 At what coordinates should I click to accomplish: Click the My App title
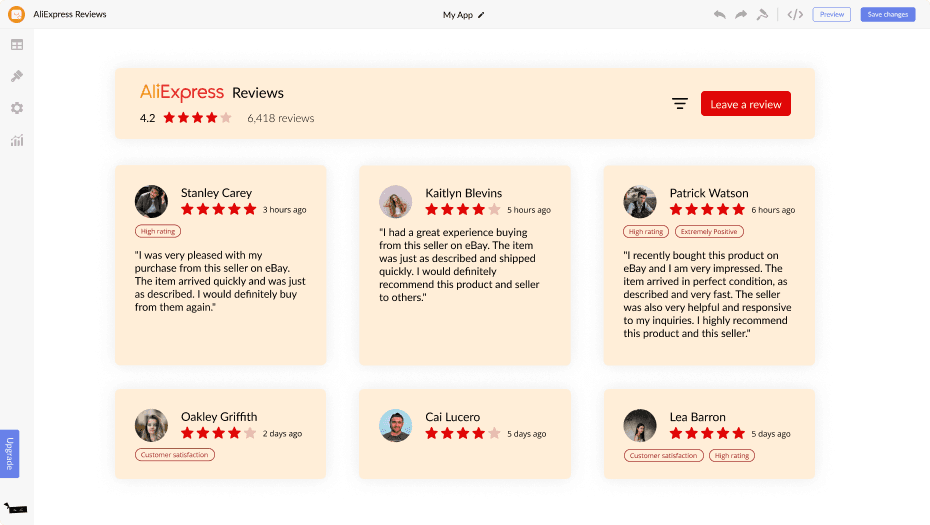pos(458,15)
